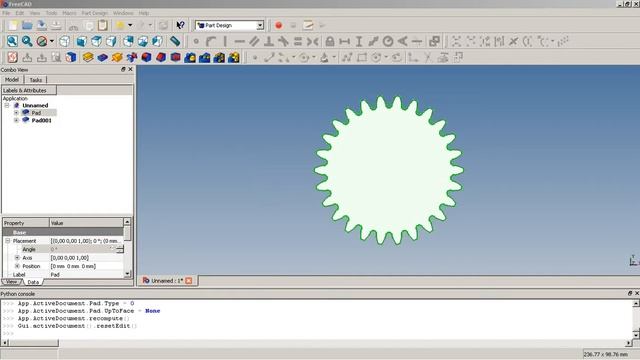Click the Labels & Attributes header
The image size is (640, 360).
coord(29,90)
